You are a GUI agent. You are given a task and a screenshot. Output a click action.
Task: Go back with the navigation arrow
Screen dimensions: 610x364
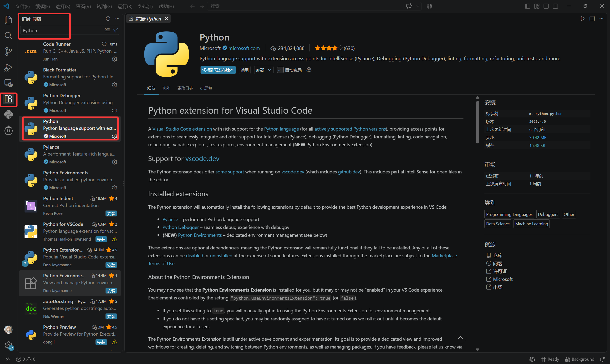point(193,6)
